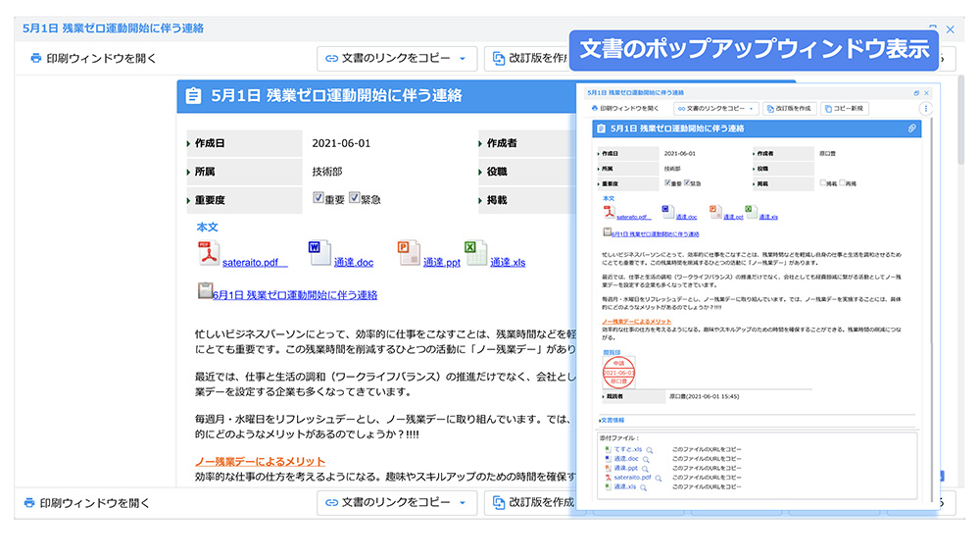This screenshot has width=980, height=559.
Task: Click the document icon before the 6月1日 link in the main window
Action: click(205, 290)
